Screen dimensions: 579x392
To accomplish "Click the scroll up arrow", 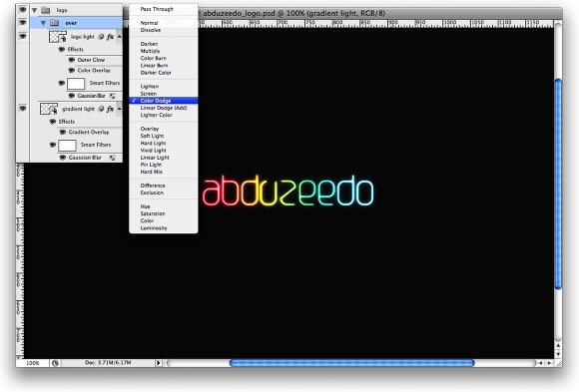I will [558, 345].
